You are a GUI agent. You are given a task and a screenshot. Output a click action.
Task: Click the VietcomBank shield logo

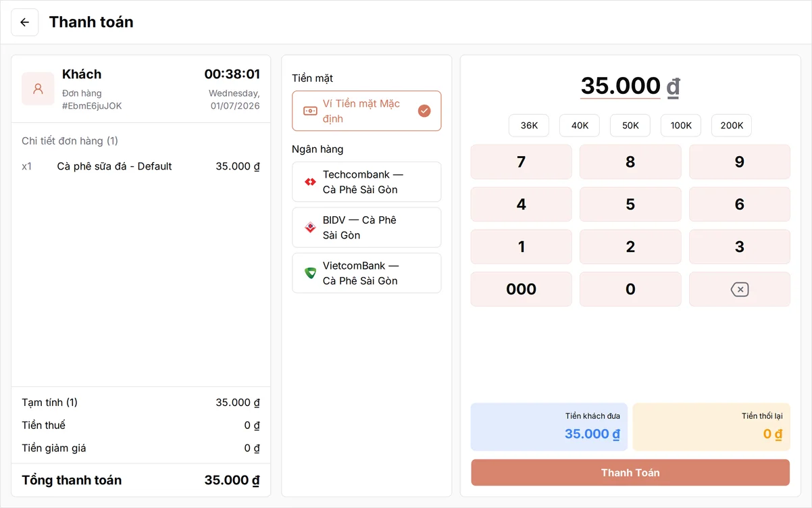pos(310,273)
